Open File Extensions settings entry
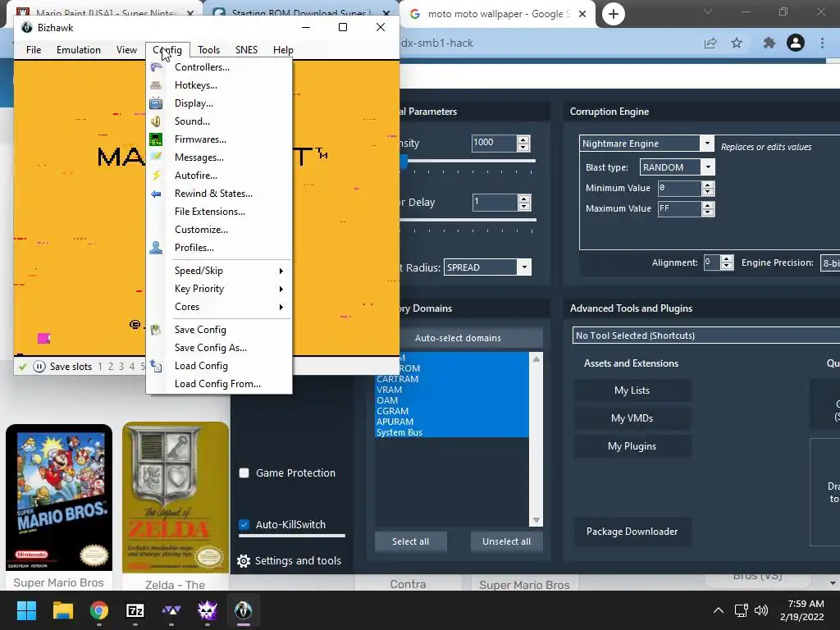Screen dimensions: 840x630 pyautogui.click(x=218, y=212)
